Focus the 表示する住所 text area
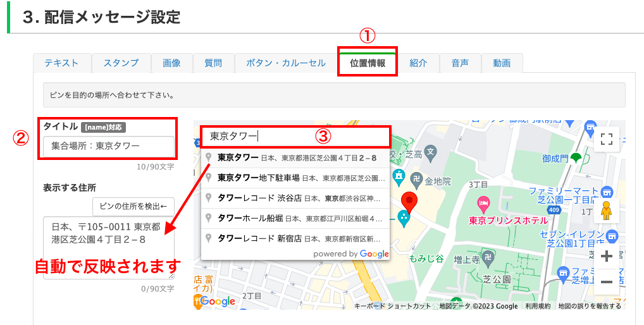644x325 pixels. pyautogui.click(x=109, y=248)
